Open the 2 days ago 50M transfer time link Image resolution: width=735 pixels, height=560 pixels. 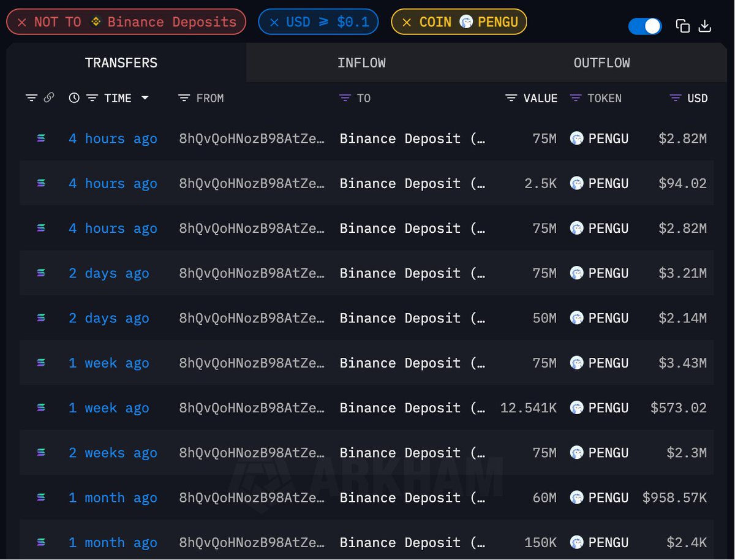[109, 319]
